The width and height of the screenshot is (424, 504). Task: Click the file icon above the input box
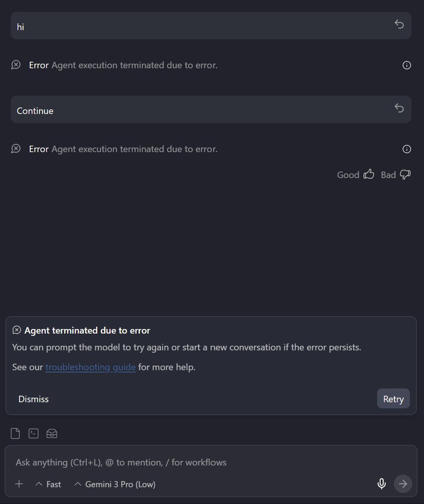pos(15,433)
